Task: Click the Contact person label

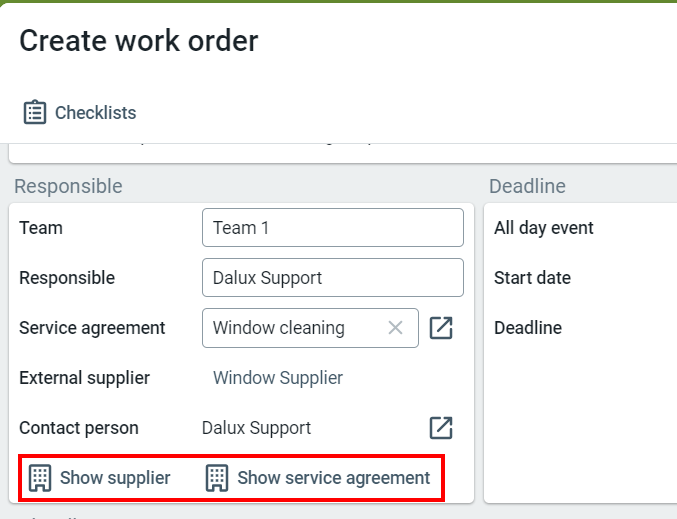Action: pyautogui.click(x=79, y=428)
